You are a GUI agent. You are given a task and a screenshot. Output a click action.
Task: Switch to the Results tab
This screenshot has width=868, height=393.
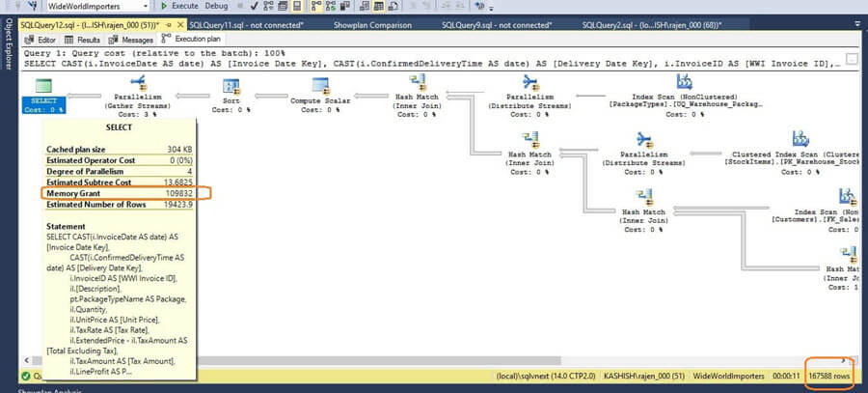click(x=83, y=40)
